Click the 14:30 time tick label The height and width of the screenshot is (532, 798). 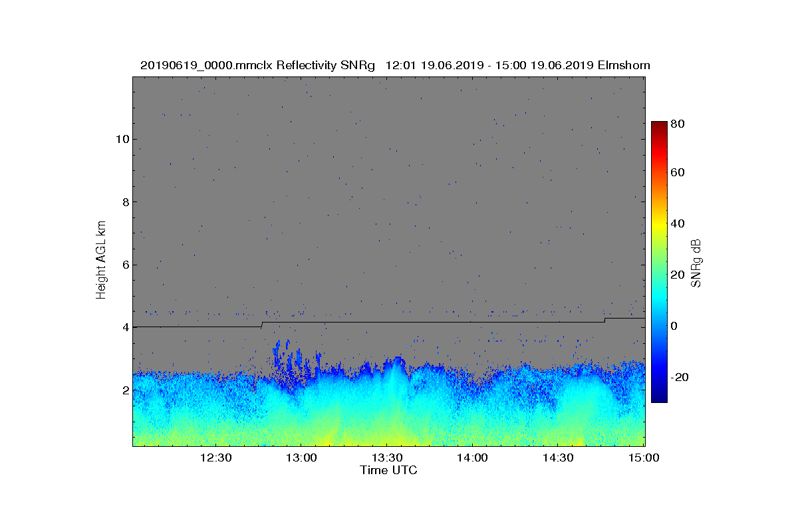(558, 458)
